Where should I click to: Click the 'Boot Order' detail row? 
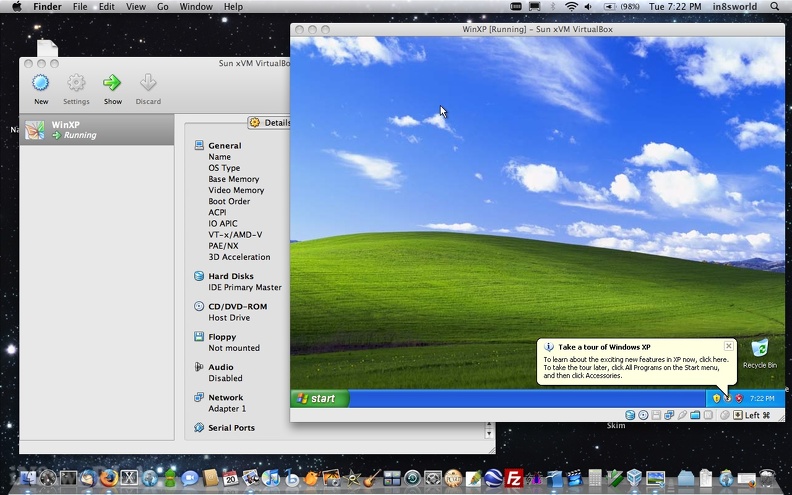(x=229, y=201)
